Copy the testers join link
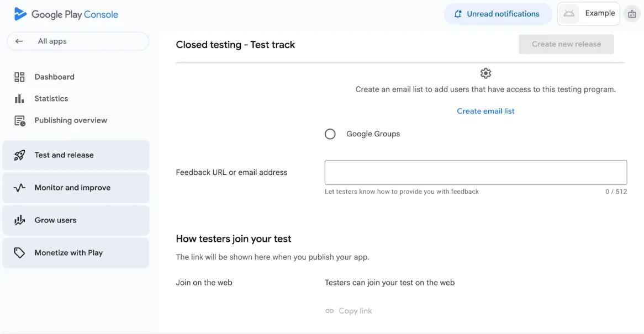This screenshot has height=334, width=644. pos(349,311)
